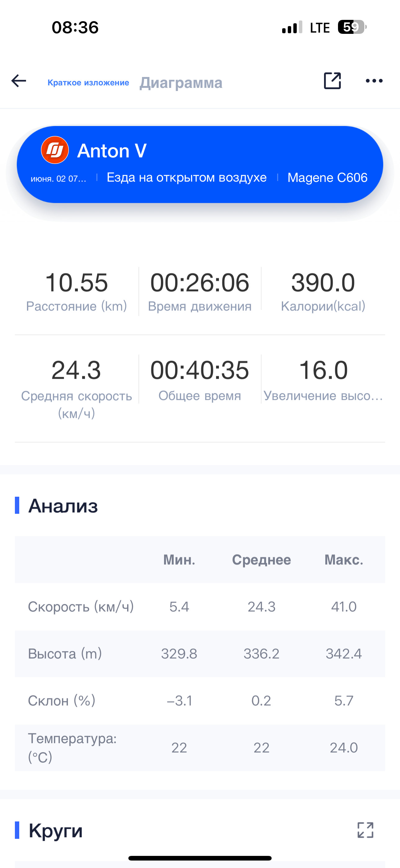Open the share/export icon

pos(332,80)
